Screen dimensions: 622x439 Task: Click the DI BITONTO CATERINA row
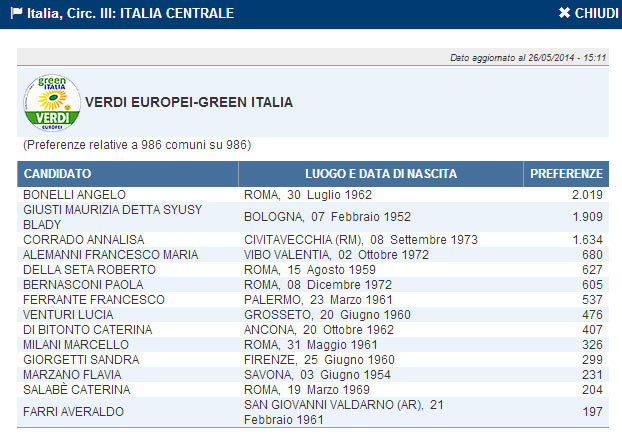click(87, 330)
